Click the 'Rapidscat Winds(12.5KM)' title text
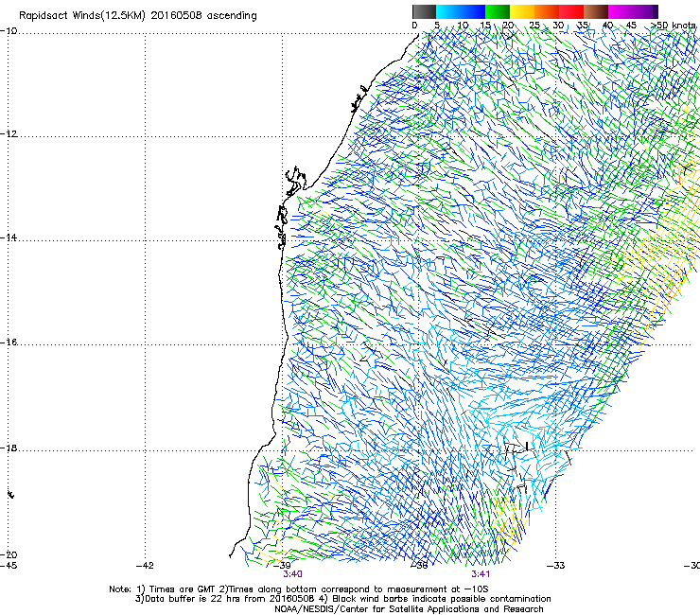The image size is (700, 615). point(82,16)
